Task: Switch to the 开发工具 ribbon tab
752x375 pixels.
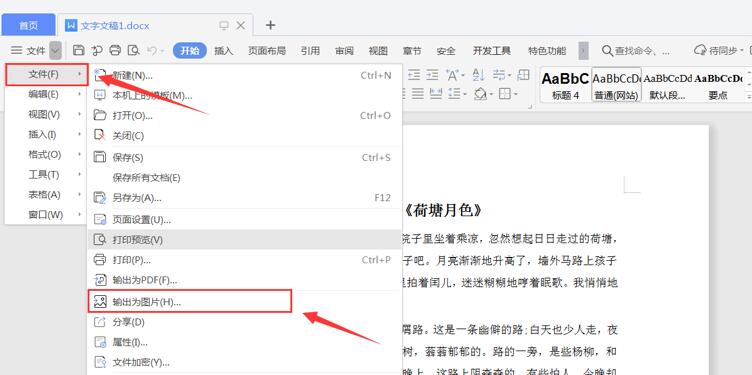Action: 492,51
